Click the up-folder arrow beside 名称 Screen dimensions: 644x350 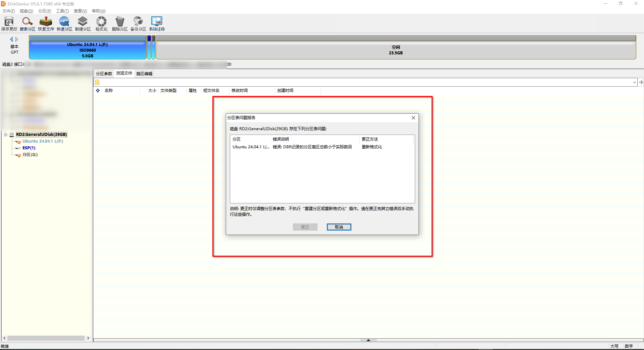98,91
